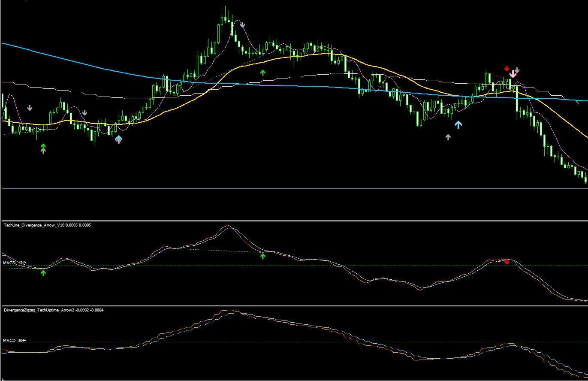588x381 pixels.
Task: Select the leftmost gray down arrow in the price chart
Action: pyautogui.click(x=30, y=108)
